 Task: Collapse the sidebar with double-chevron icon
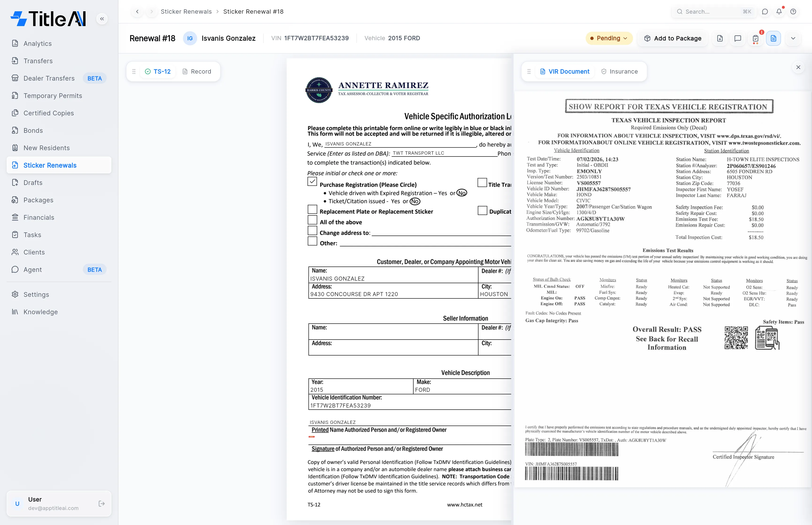(x=102, y=19)
